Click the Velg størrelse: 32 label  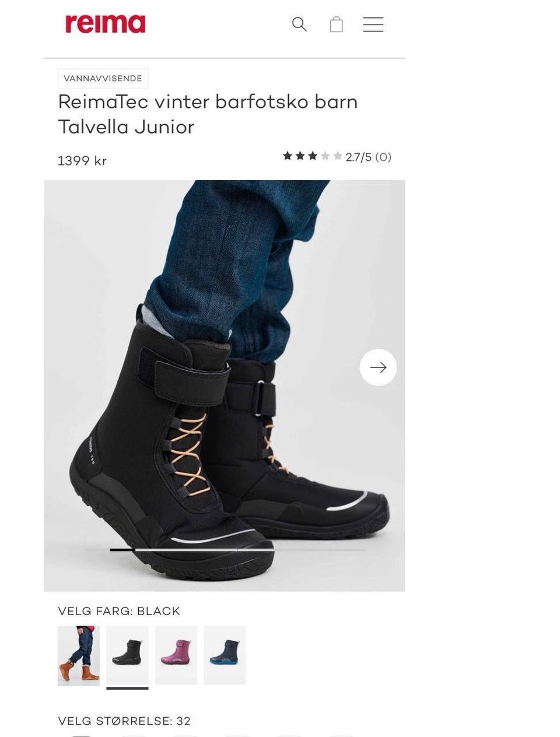124,721
